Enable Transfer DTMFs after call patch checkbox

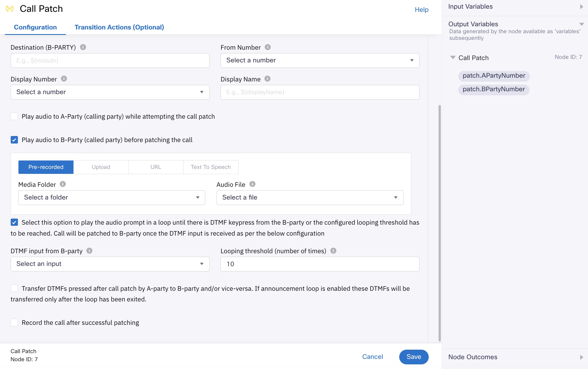(14, 288)
